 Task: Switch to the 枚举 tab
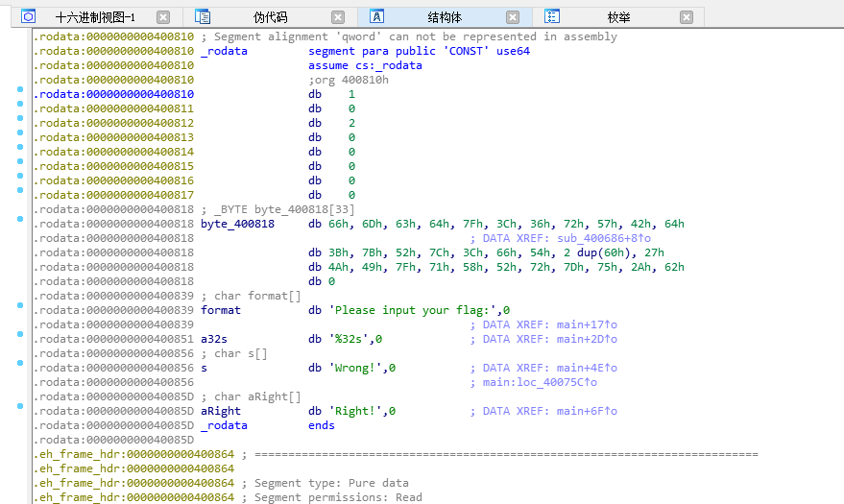click(x=619, y=17)
